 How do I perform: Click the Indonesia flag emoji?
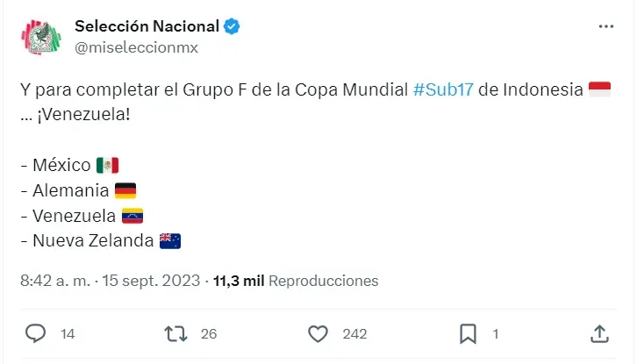[x=599, y=89]
